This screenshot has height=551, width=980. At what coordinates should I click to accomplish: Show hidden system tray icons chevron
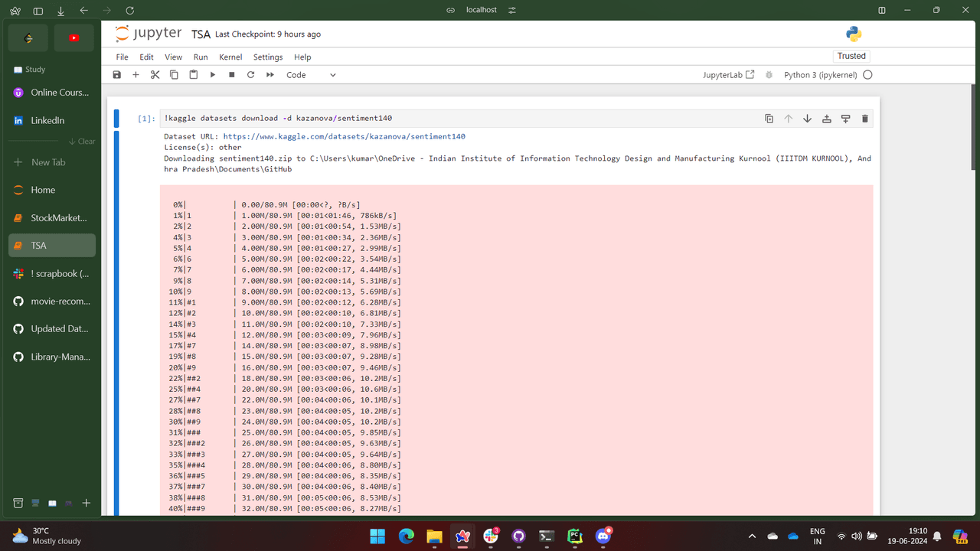tap(752, 536)
